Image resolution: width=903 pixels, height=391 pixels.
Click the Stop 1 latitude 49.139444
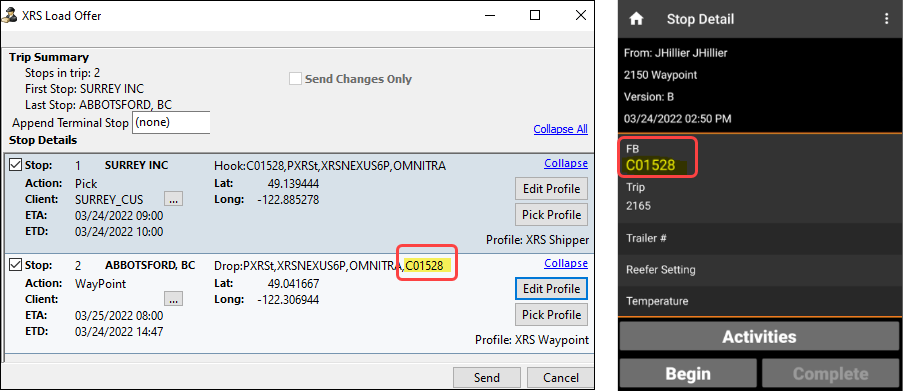(293, 184)
